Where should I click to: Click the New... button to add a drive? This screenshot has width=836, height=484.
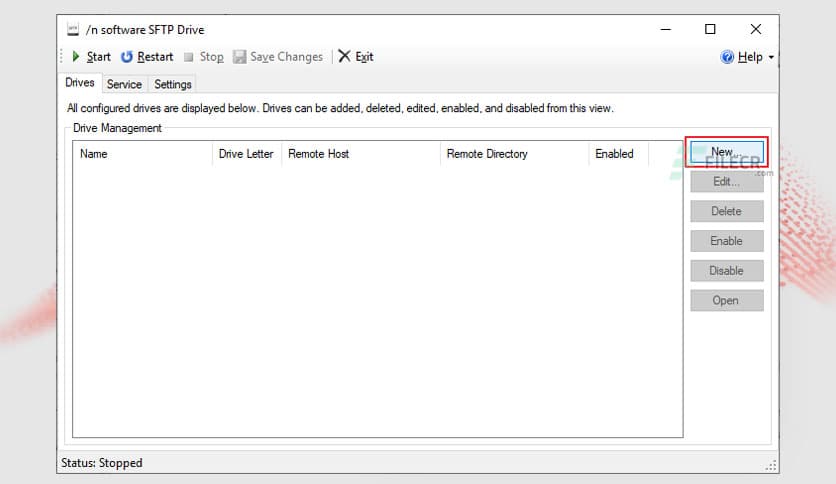coord(727,152)
